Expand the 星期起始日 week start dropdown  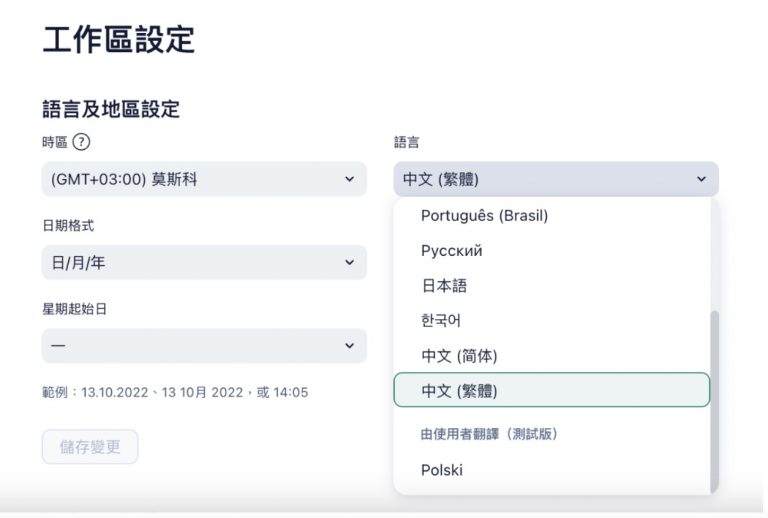click(203, 346)
